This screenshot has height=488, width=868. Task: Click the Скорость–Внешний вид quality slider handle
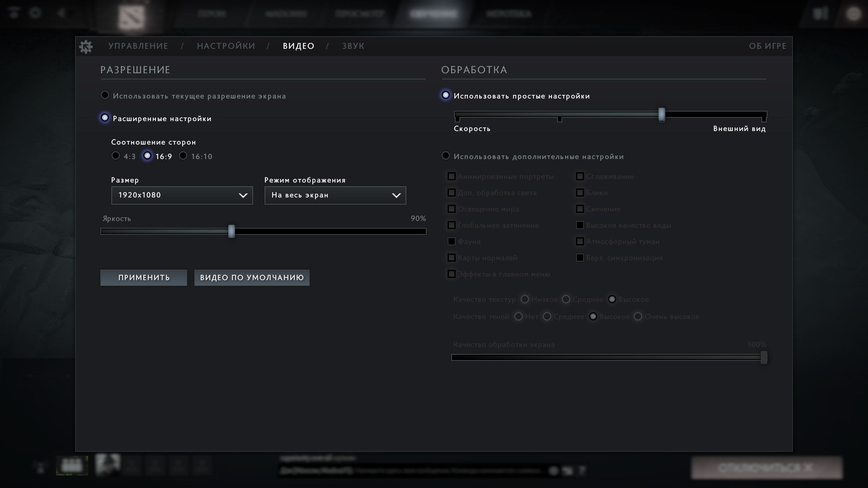(x=661, y=114)
